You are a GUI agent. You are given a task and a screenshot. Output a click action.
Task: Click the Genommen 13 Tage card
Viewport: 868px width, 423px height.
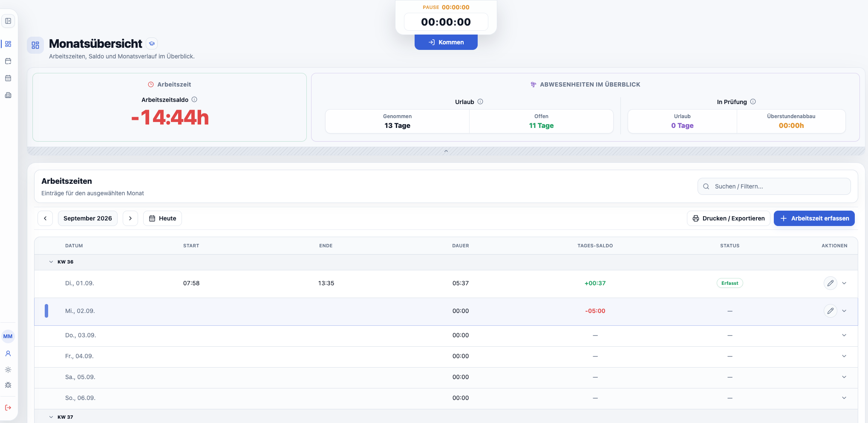point(398,122)
